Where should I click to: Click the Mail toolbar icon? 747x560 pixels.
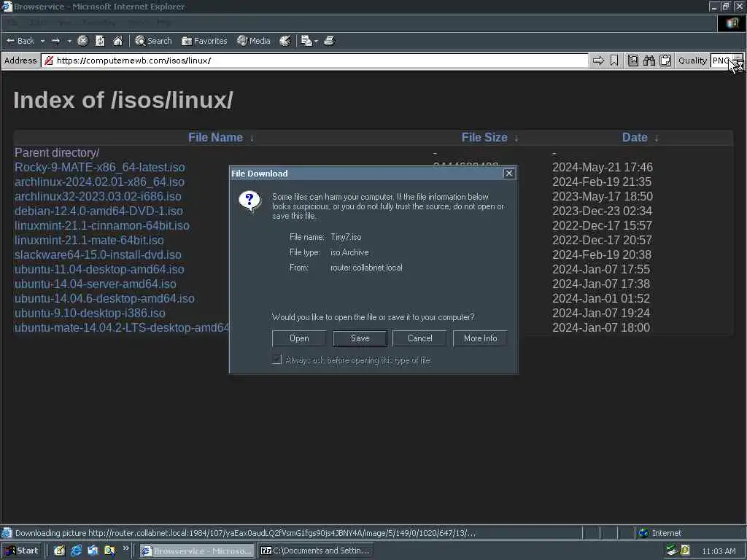[306, 41]
